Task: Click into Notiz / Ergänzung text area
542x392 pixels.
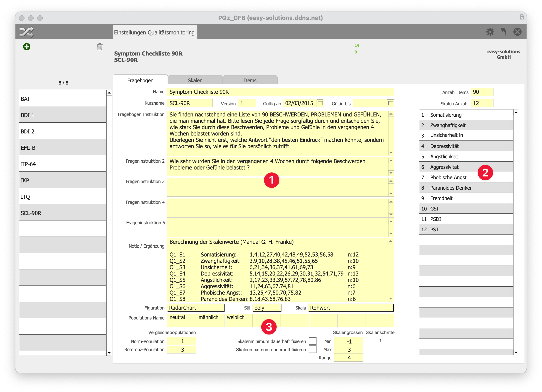Action: pyautogui.click(x=278, y=270)
